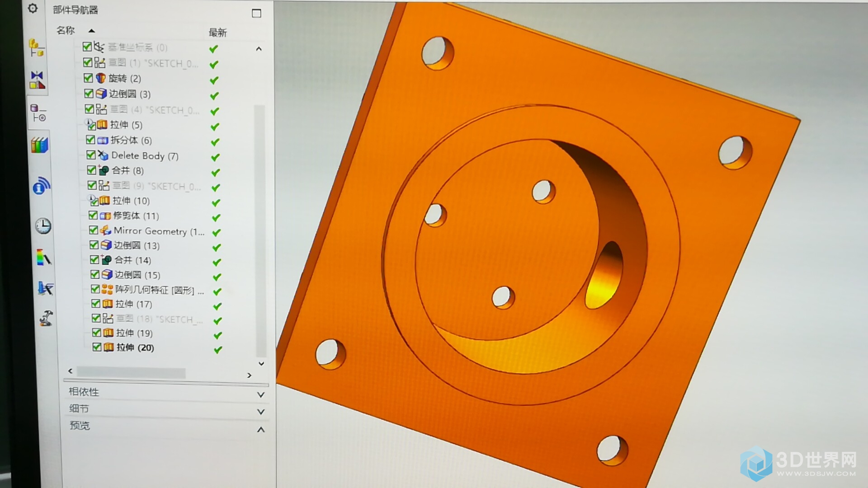
Task: Open the robot-arm system scenes icon
Action: click(46, 318)
